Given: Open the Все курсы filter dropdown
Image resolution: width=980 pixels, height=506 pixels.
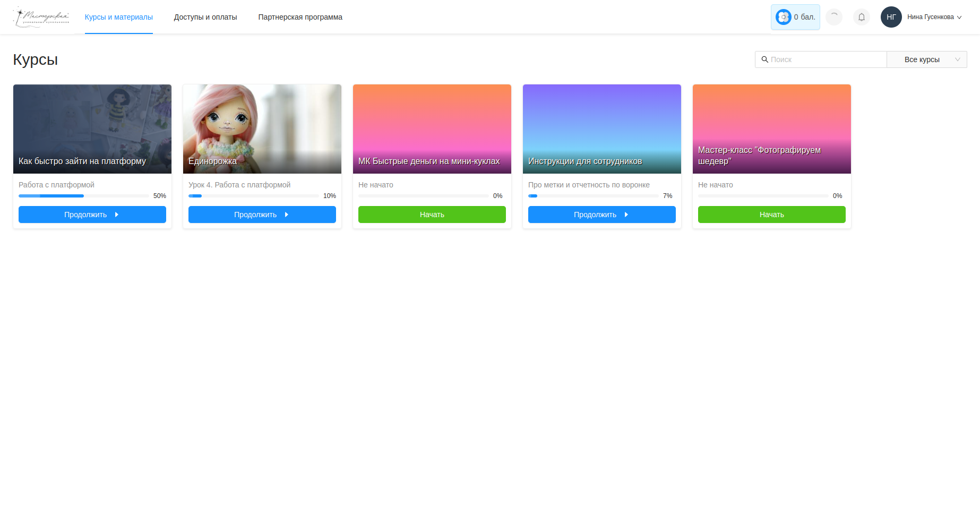Looking at the screenshot, I should tap(926, 59).
